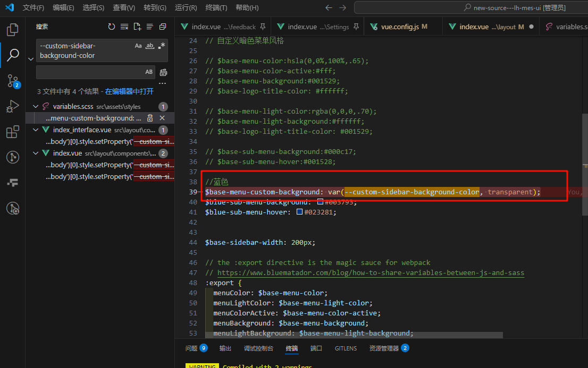Switch to vue.config.js tab
This screenshot has width=588, height=368.
pos(403,27)
